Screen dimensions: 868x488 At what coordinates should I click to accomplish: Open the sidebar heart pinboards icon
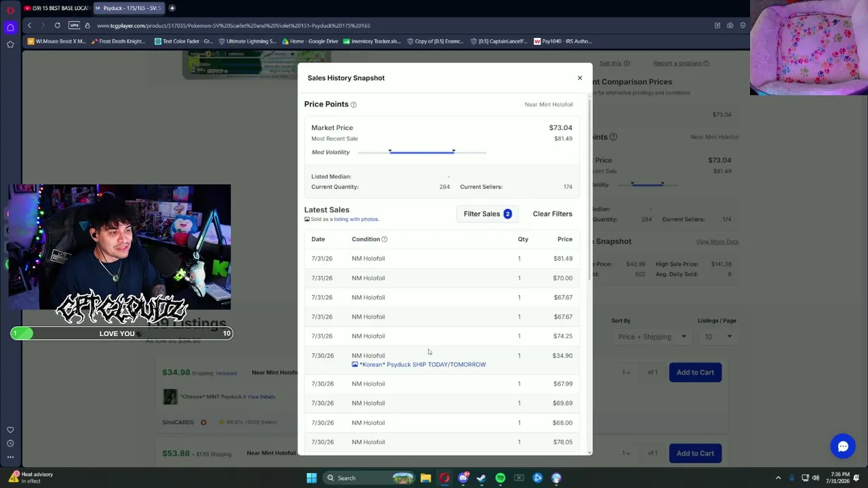(x=10, y=430)
